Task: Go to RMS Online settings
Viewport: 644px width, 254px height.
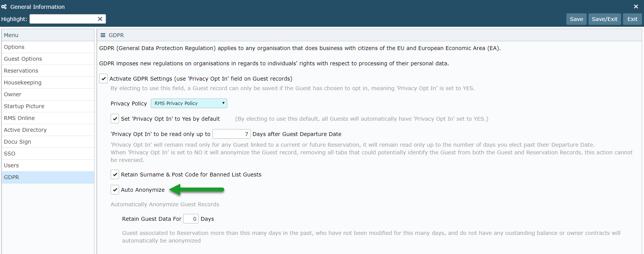Action: click(x=48, y=118)
